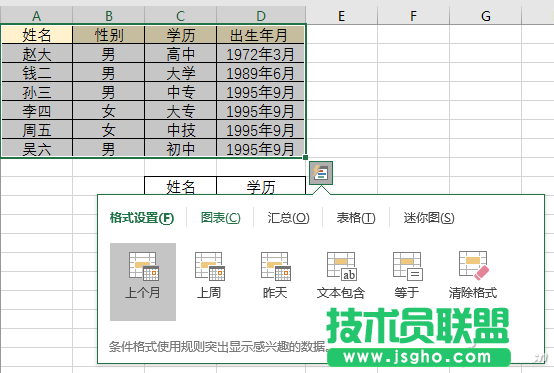Select column F header

point(414,16)
